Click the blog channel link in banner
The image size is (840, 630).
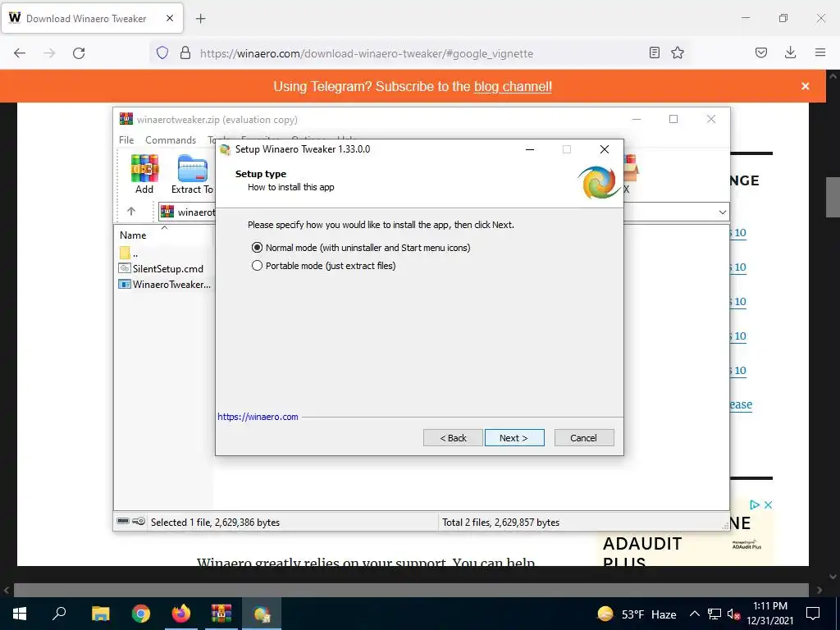point(513,86)
